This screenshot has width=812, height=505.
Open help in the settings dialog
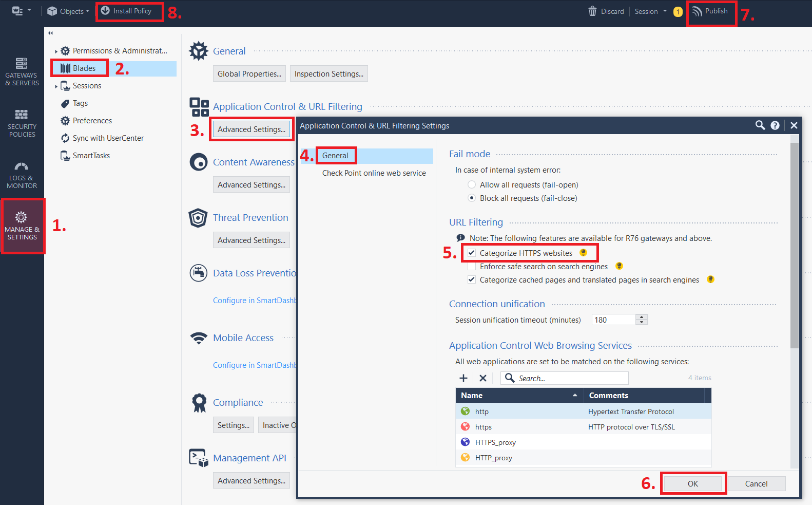[775, 125]
